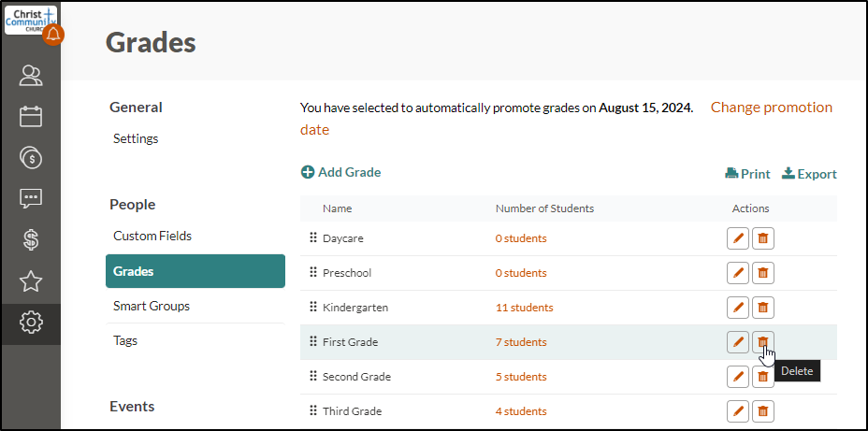868x431 pixels.
Task: Open the notifications bell icon
Action: coord(53,35)
